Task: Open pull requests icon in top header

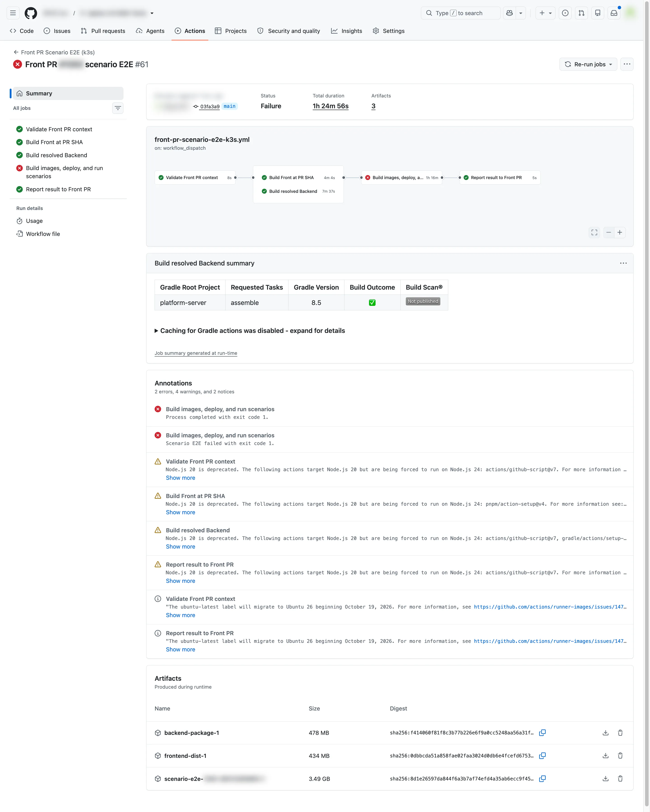Action: 581,13
